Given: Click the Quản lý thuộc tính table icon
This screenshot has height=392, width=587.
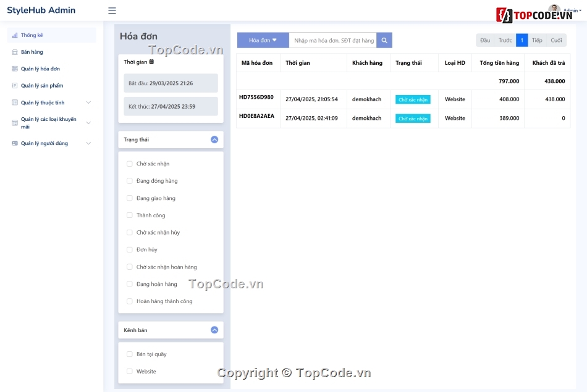Looking at the screenshot, I should click(x=14, y=102).
